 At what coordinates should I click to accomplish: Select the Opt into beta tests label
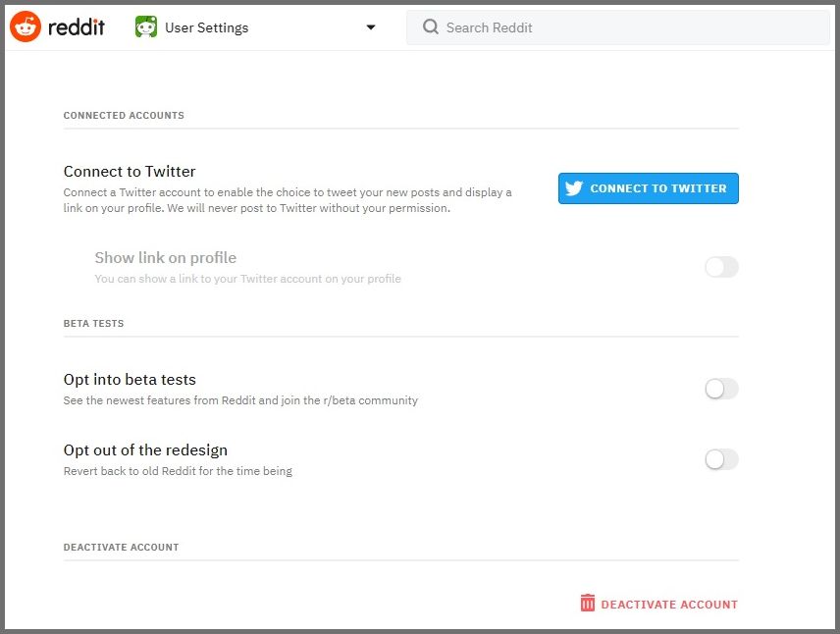(130, 380)
